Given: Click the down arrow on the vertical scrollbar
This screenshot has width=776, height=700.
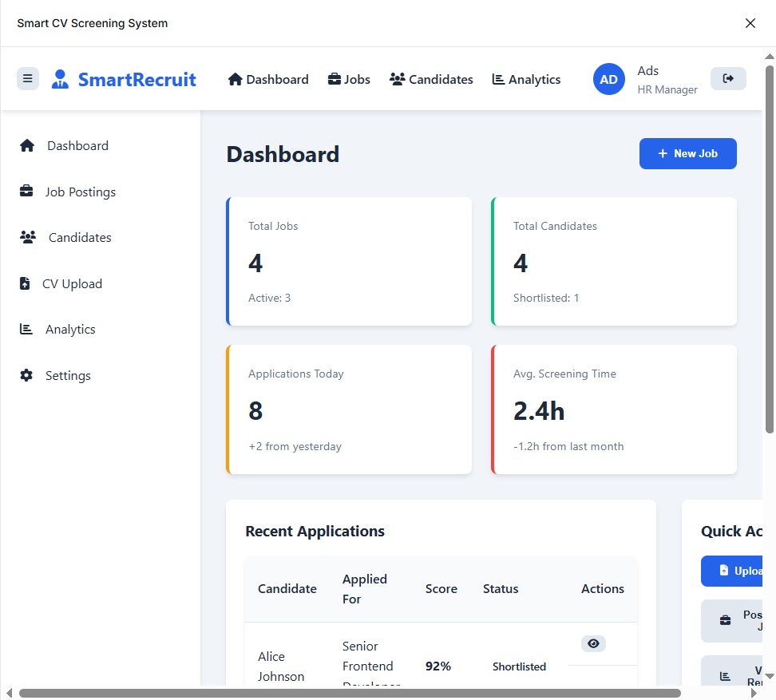Looking at the screenshot, I should (x=769, y=674).
